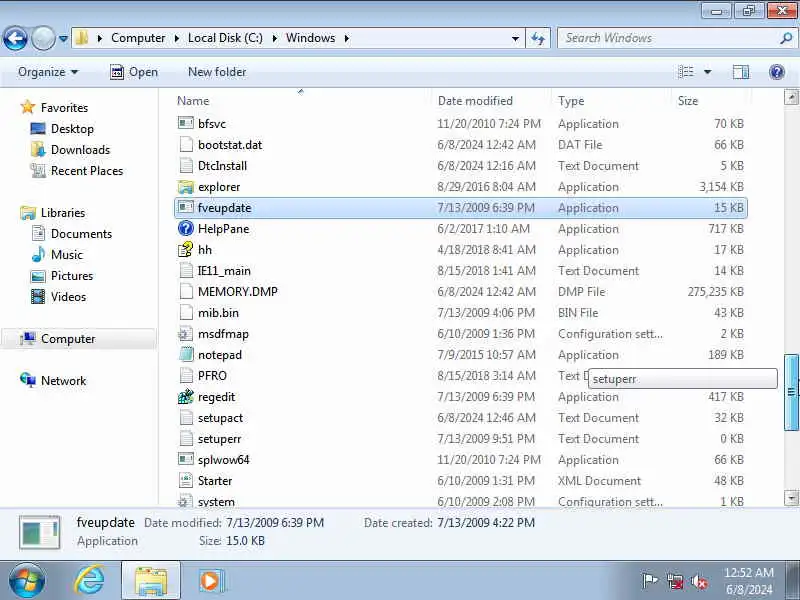Open help via the question mark icon
The image size is (800, 600).
(x=777, y=72)
